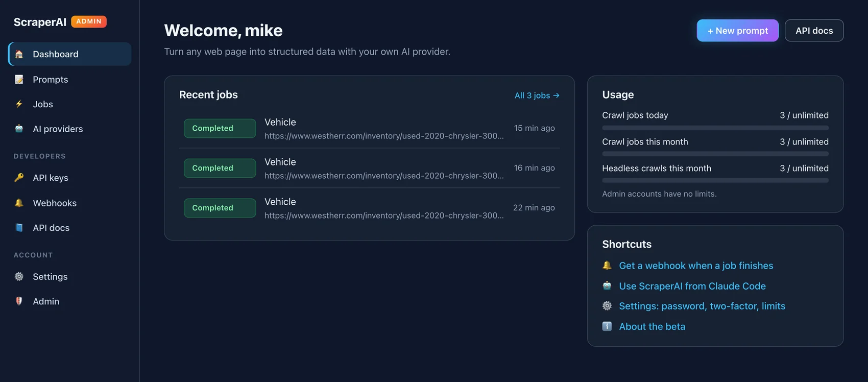868x382 pixels.
Task: Click the API keys key icon
Action: [19, 178]
